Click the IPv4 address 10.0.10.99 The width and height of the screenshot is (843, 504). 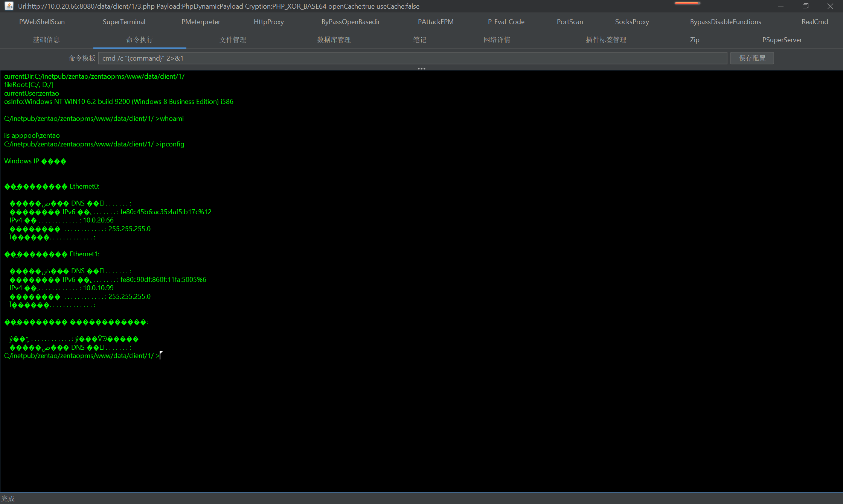pyautogui.click(x=98, y=288)
